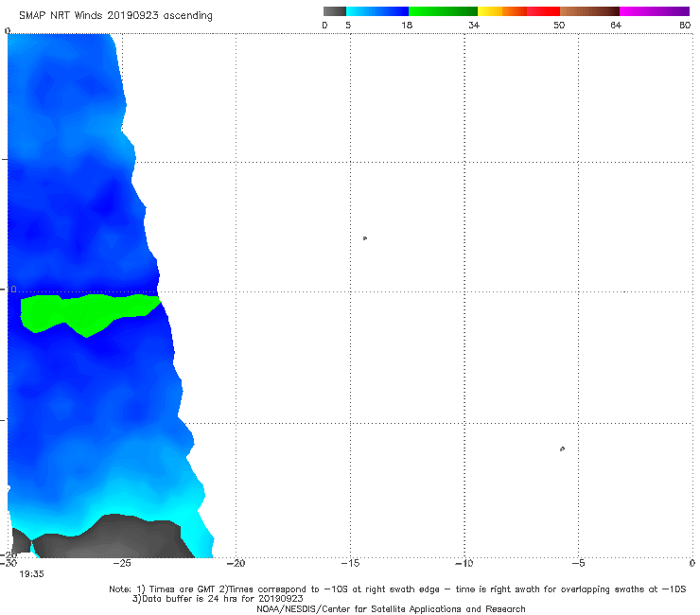Click the magenta-purple segment of the color bar

[x=655, y=11]
